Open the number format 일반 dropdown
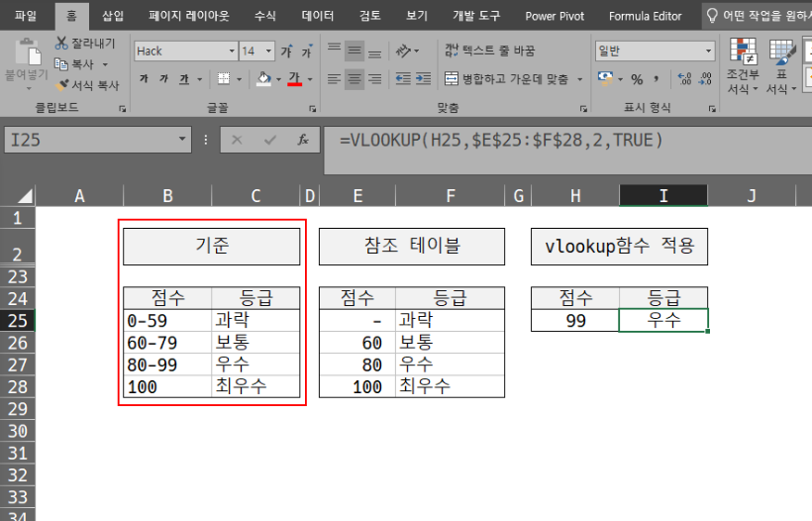The height and width of the screenshot is (521, 812). [x=708, y=51]
